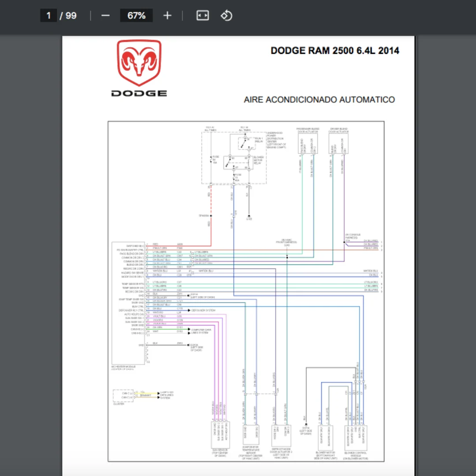This screenshot has height=476, width=476.
Task: Click the zoom in plus icon
Action: coord(167,15)
